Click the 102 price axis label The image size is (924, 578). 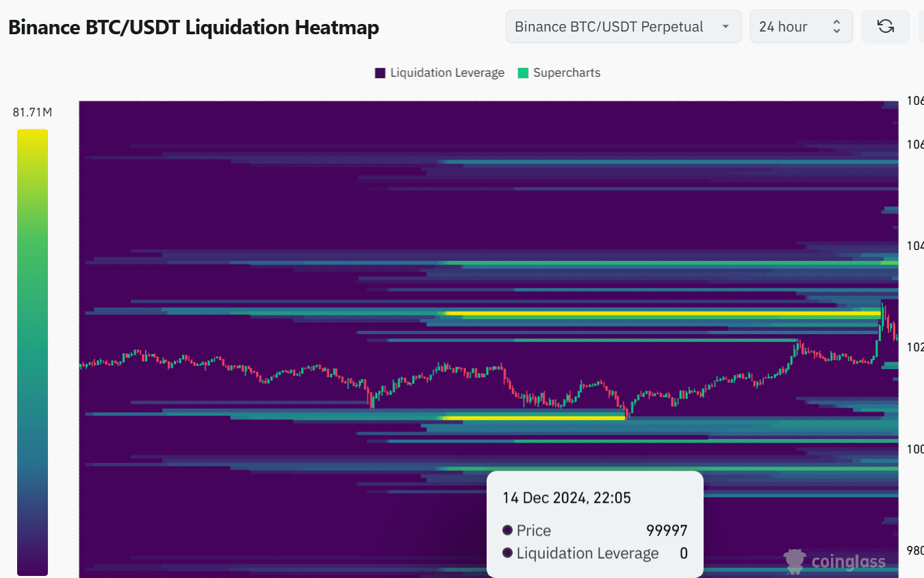coord(915,347)
